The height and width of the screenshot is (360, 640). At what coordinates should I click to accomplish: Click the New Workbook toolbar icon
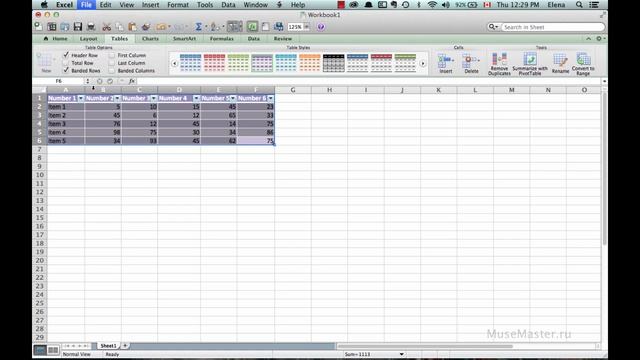38,27
